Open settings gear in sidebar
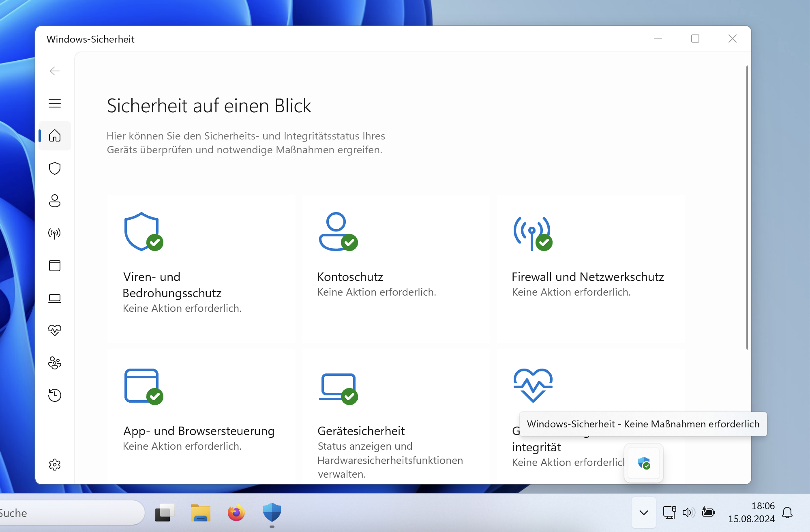The width and height of the screenshot is (810, 532). [55, 465]
